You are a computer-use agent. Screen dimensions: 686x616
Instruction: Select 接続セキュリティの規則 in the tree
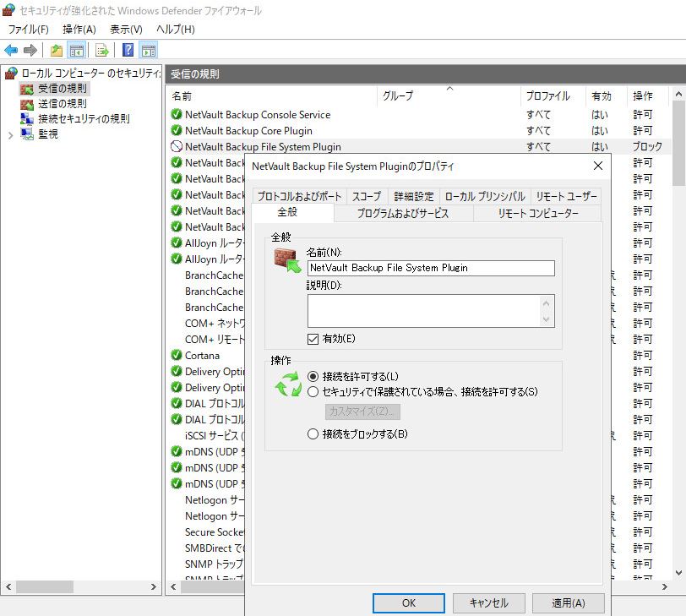pos(84,118)
